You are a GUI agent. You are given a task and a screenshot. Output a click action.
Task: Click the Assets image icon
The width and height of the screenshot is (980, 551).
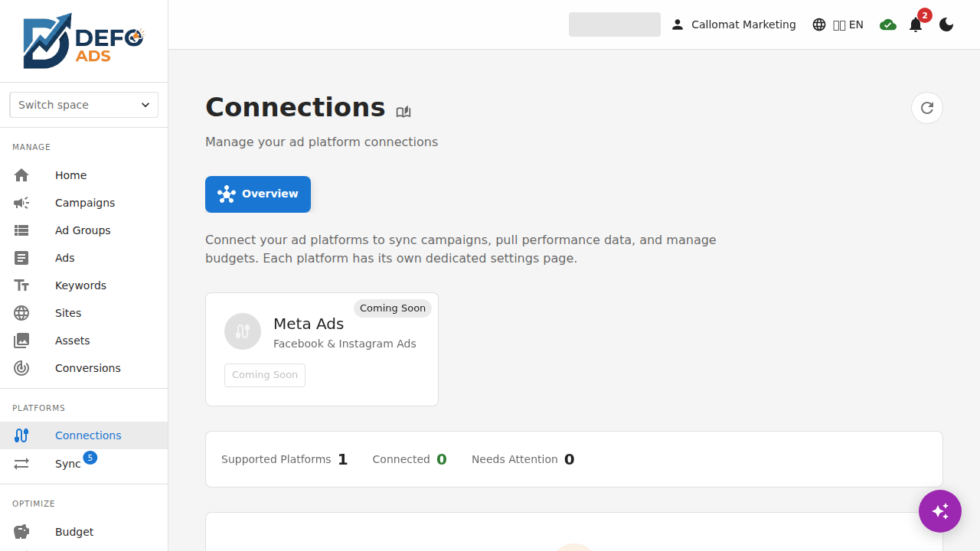pos(21,341)
